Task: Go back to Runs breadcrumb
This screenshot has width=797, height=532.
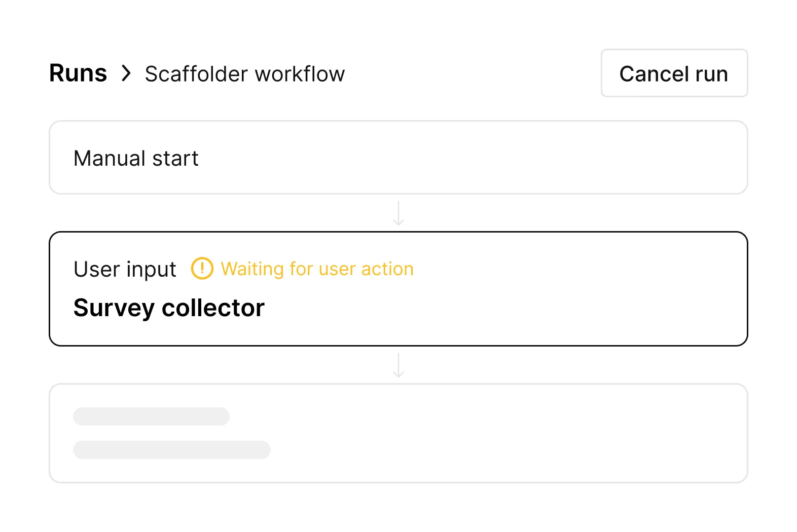Action: [x=78, y=73]
